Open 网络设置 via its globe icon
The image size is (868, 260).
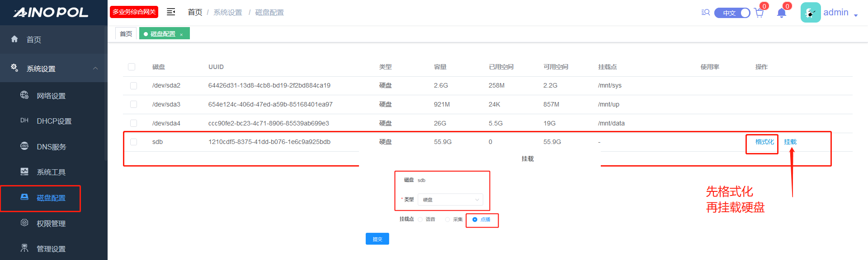tap(24, 95)
